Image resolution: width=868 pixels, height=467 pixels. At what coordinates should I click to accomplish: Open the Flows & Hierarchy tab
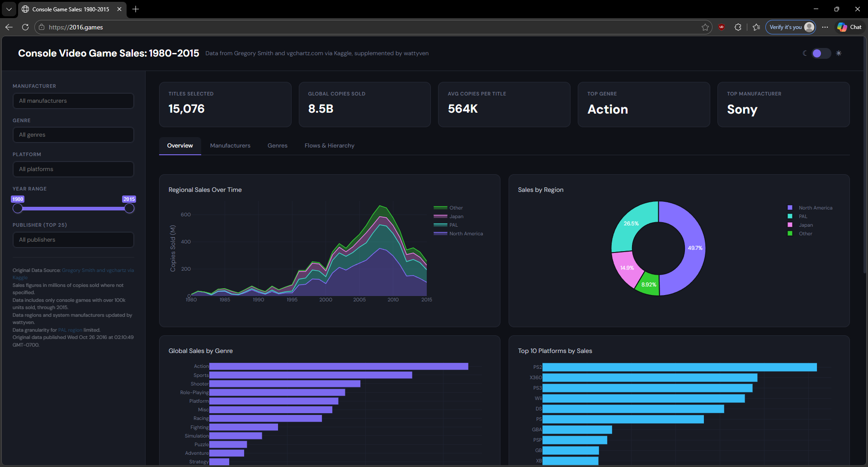tap(329, 145)
